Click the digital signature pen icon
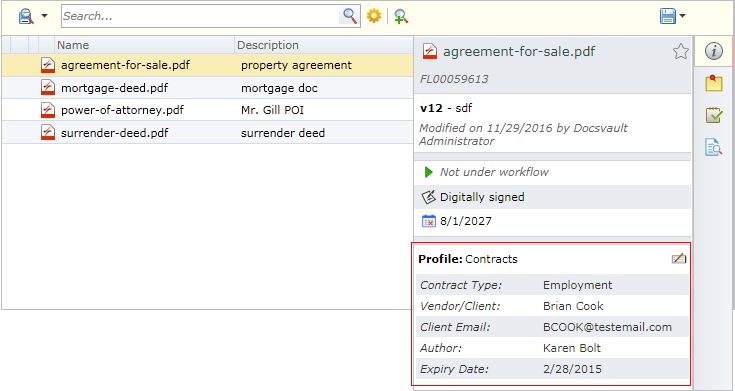The width and height of the screenshot is (735, 391). 428,197
